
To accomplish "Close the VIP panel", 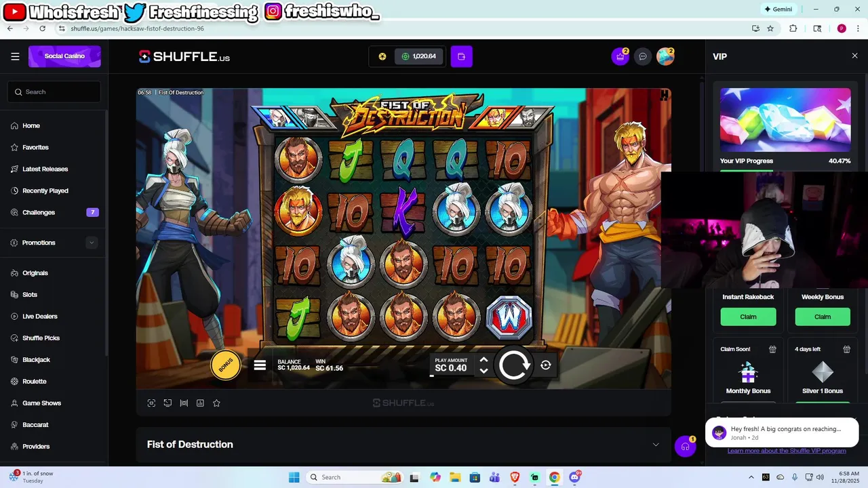I will (x=854, y=56).
